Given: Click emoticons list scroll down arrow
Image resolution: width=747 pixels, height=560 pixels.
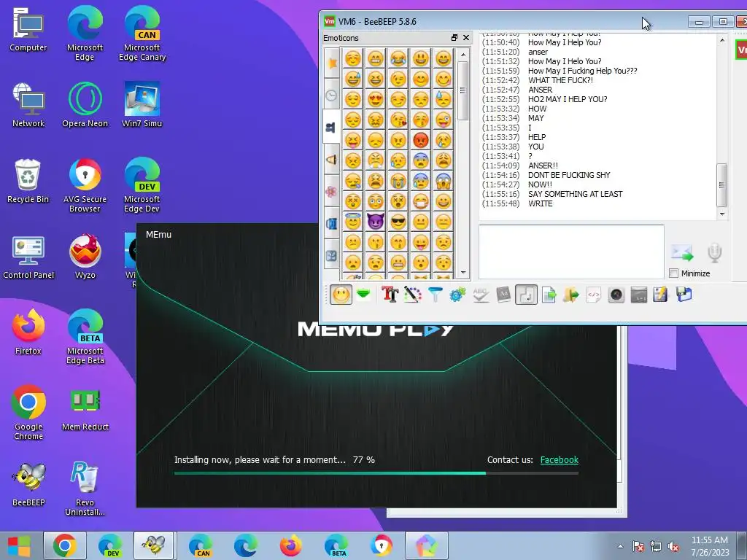Looking at the screenshot, I should click(463, 273).
